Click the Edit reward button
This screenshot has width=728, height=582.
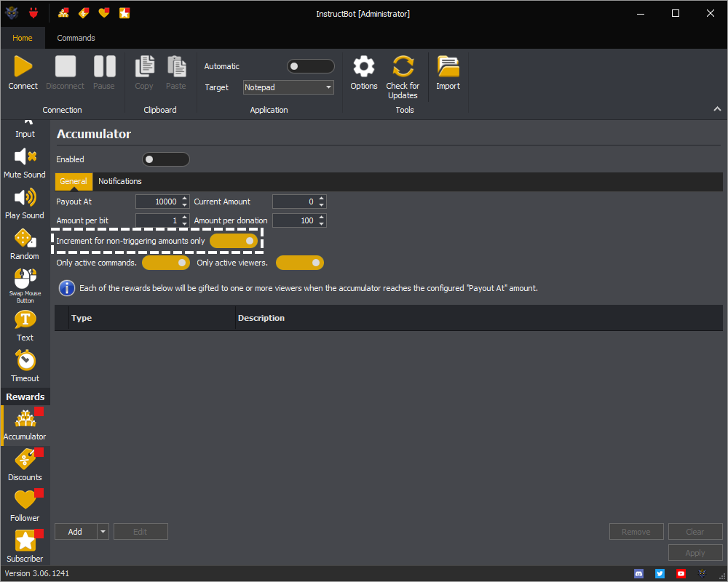tap(141, 532)
